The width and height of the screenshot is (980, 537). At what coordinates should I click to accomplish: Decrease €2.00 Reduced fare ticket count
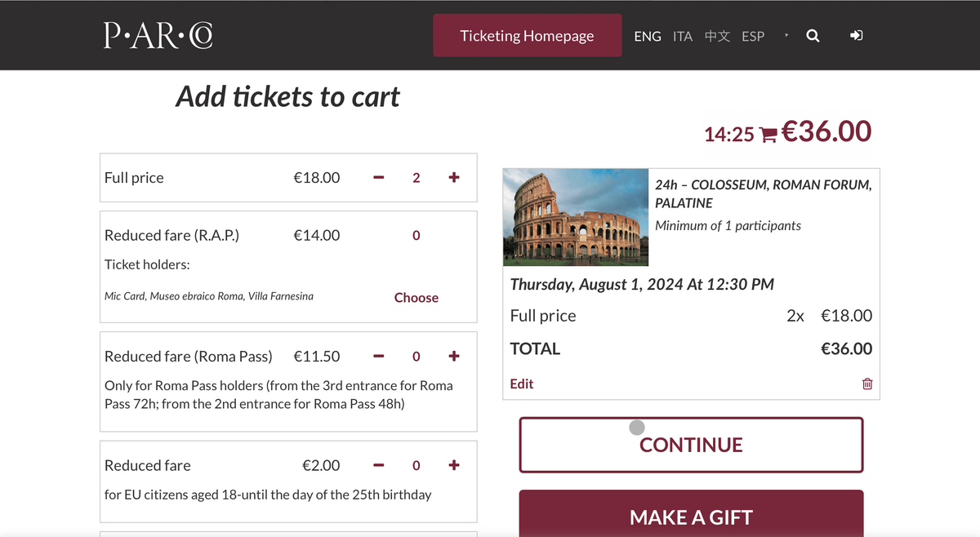pos(379,465)
